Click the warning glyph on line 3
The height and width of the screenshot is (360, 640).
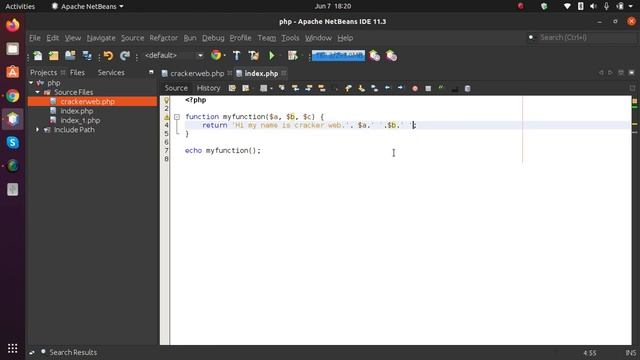166,117
